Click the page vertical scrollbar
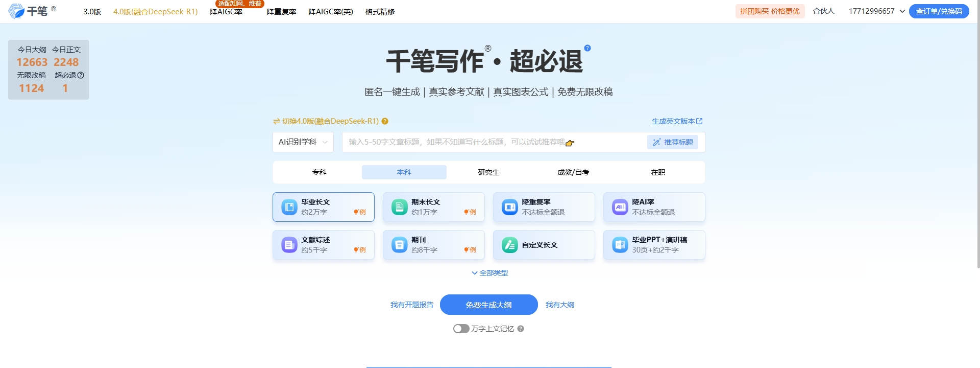This screenshot has width=980, height=368. tap(978, 134)
